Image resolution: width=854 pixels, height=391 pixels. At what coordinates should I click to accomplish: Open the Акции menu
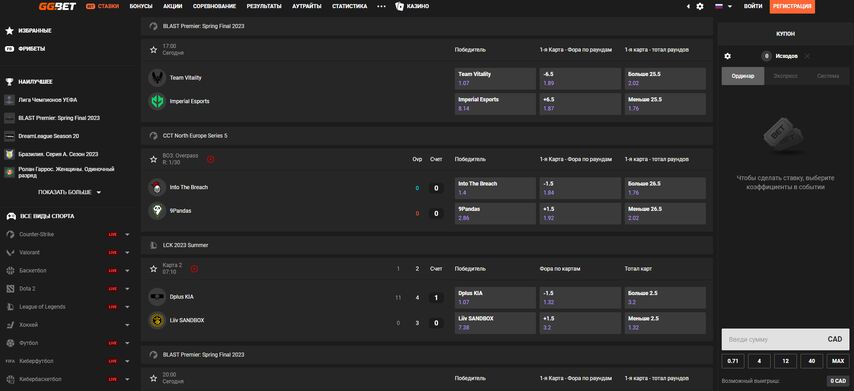[173, 7]
